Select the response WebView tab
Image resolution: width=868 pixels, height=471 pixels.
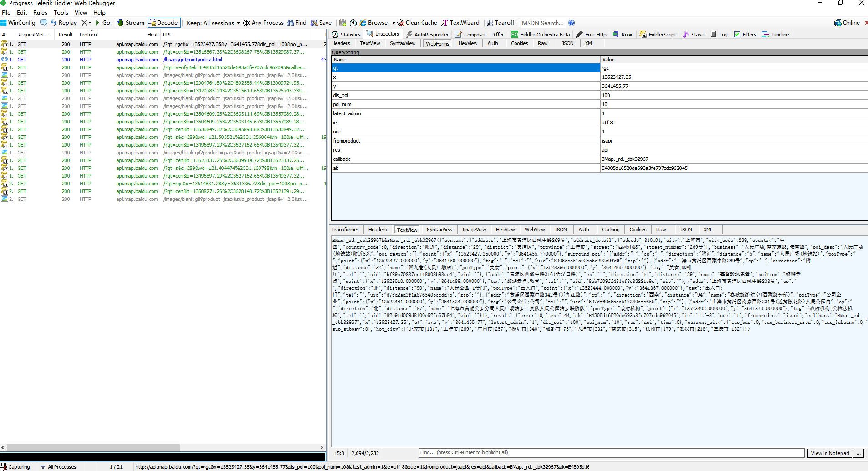(x=535, y=230)
